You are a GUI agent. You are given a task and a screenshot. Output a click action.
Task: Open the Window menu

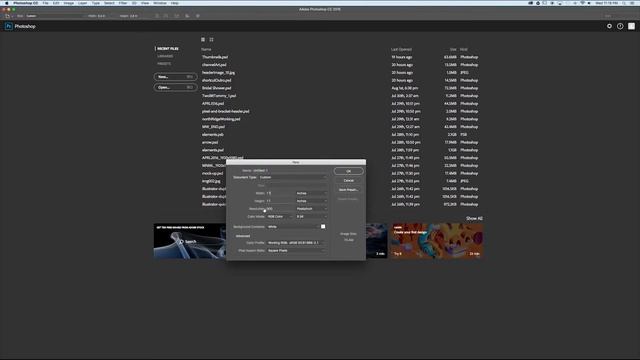pos(160,3)
